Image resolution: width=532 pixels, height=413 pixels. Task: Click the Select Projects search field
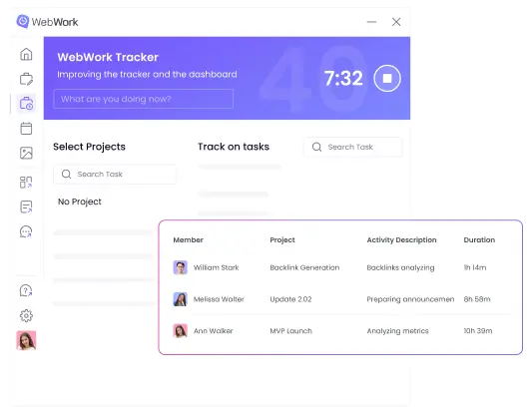115,175
